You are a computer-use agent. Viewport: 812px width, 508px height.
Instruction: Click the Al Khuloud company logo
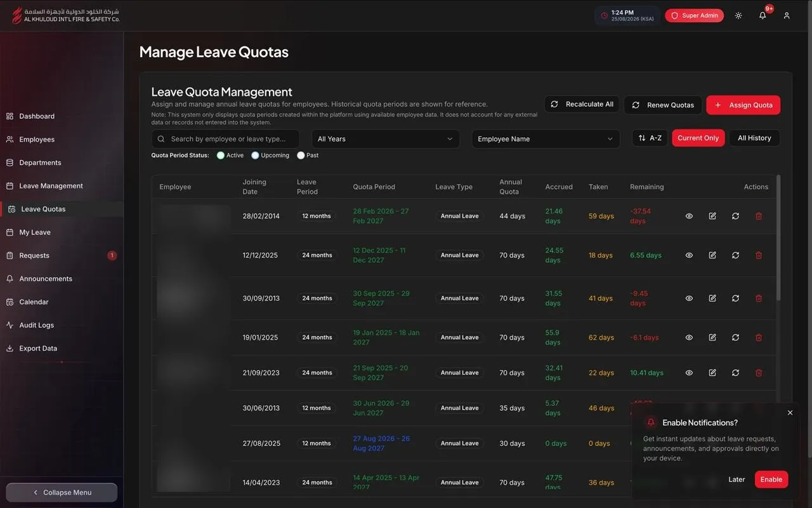pos(65,15)
